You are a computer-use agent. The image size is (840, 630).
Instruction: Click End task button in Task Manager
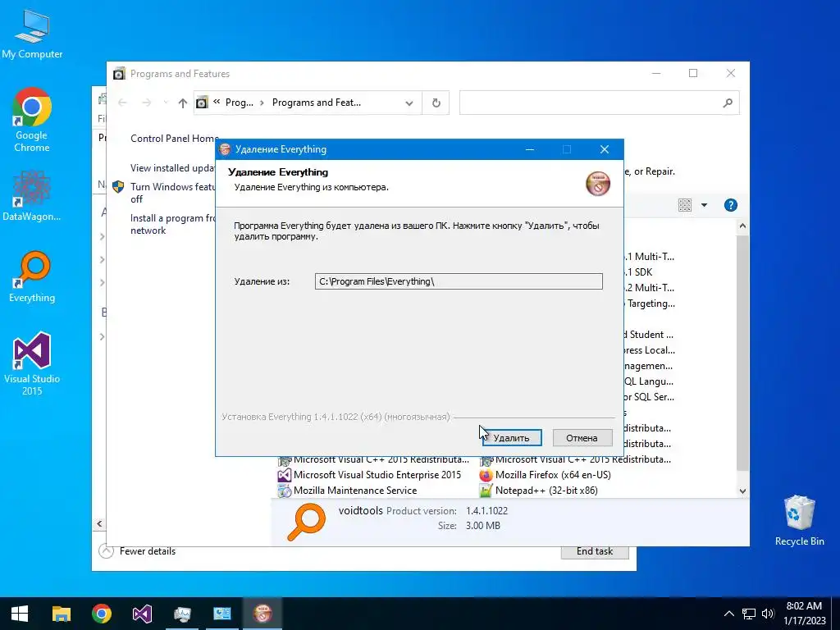coord(595,552)
